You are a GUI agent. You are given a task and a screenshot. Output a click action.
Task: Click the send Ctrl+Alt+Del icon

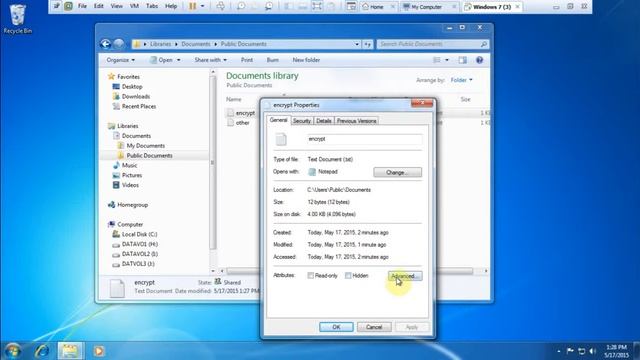coord(220,7)
